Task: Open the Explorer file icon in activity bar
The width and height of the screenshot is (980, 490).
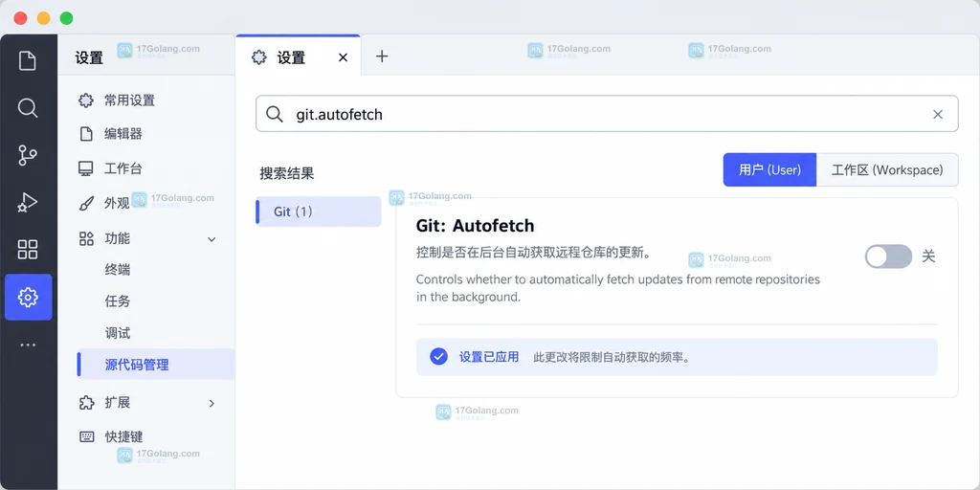Action: tap(28, 61)
